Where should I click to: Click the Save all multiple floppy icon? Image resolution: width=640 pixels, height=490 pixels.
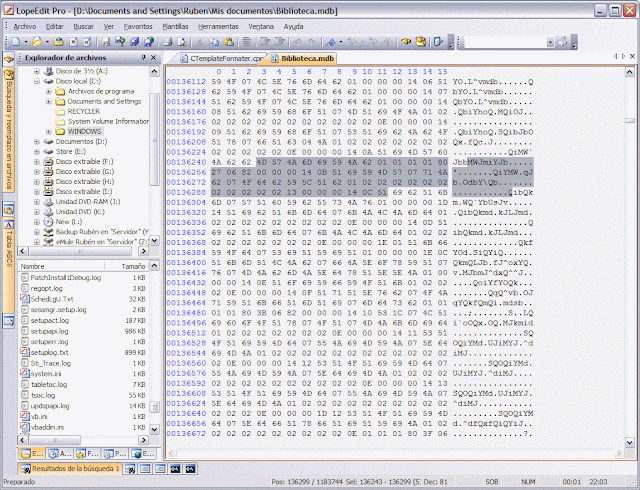(x=135, y=42)
